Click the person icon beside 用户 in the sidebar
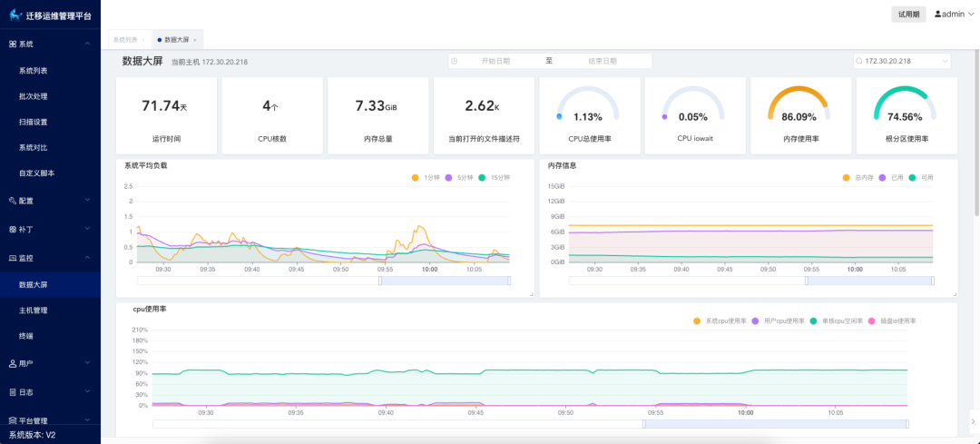The height and width of the screenshot is (444, 980). (13, 363)
